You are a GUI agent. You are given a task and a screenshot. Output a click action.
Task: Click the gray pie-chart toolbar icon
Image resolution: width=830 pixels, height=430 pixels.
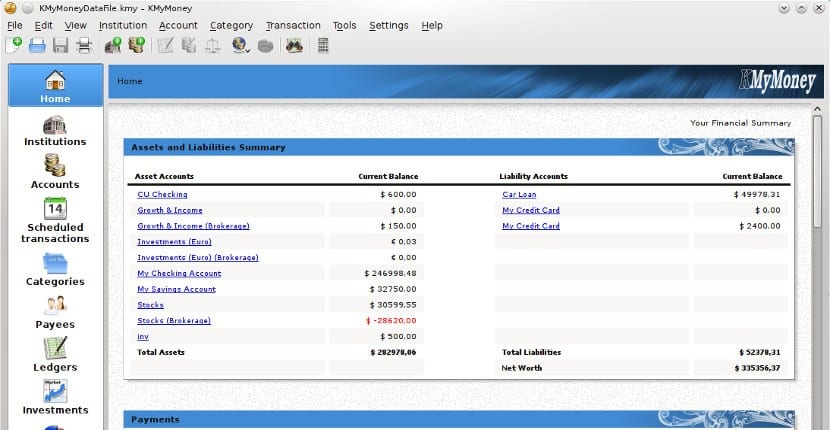point(265,46)
